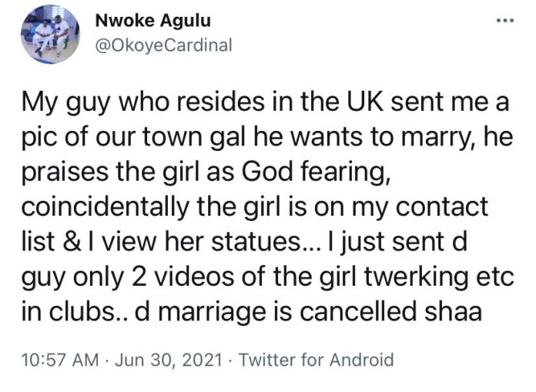Click the @OkoyeCardinal handle
Image resolution: width=536 pixels, height=392 pixels.
pos(162,46)
